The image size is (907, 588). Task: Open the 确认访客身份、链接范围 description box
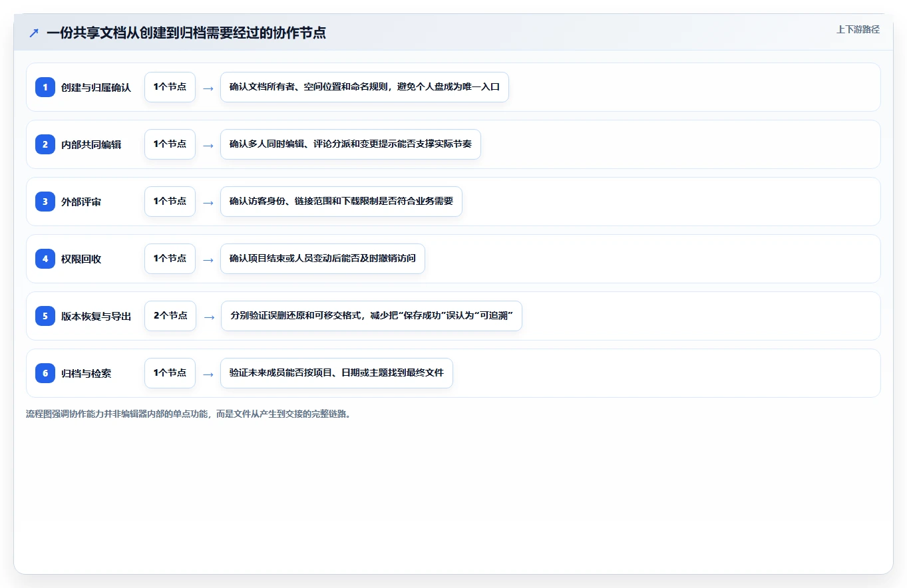click(x=341, y=202)
